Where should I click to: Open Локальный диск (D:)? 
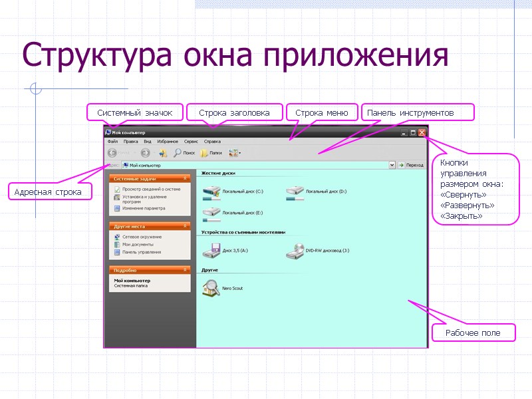pyautogui.click(x=295, y=192)
